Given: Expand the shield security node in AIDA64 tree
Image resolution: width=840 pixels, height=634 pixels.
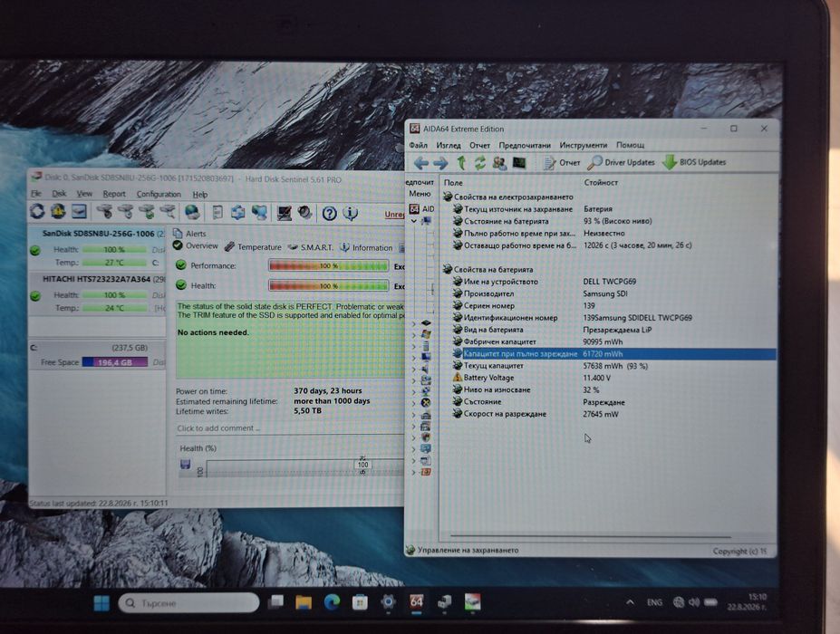Looking at the screenshot, I should (413, 437).
